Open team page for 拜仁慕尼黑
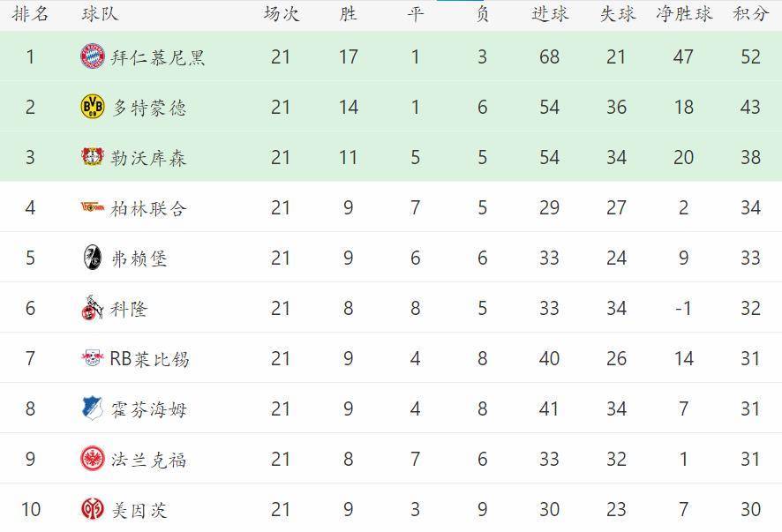Image resolution: width=782 pixels, height=532 pixels. click(x=158, y=57)
